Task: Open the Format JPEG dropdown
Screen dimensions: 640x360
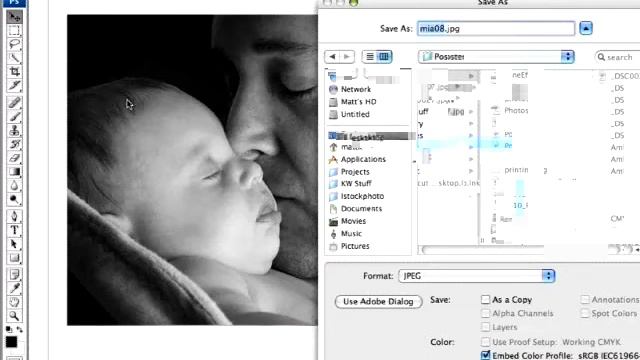Action: (477, 276)
